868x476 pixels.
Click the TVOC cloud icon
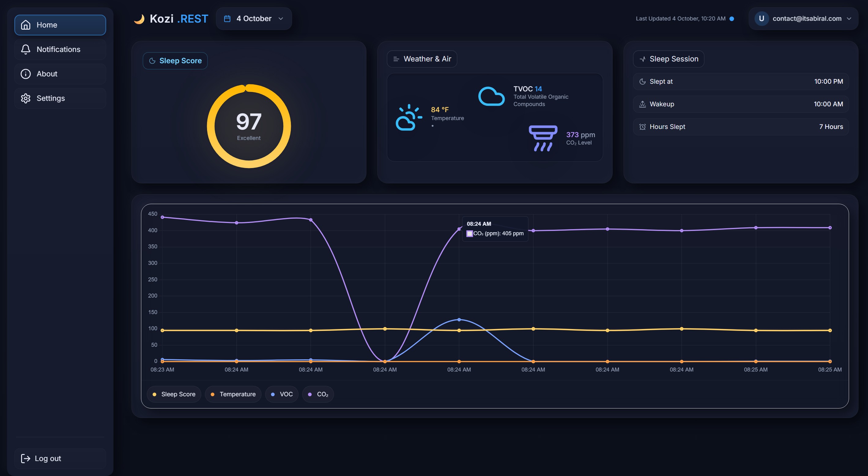pos(491,96)
